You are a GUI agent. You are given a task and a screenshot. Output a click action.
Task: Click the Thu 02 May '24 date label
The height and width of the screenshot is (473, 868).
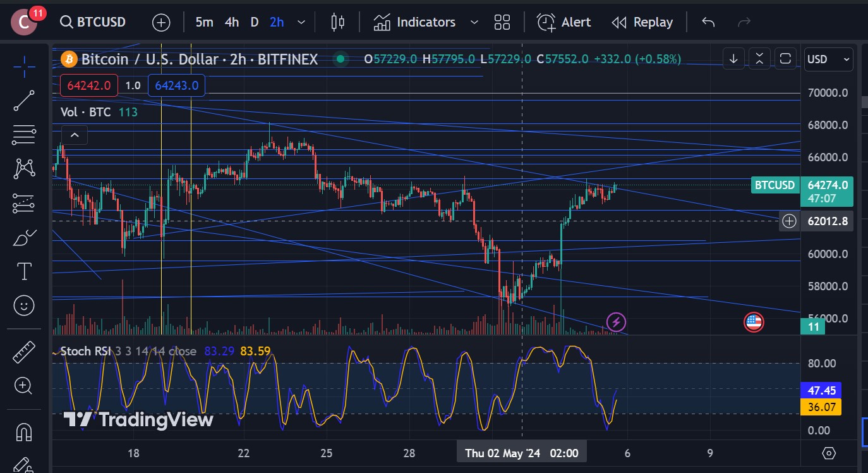coord(521,453)
